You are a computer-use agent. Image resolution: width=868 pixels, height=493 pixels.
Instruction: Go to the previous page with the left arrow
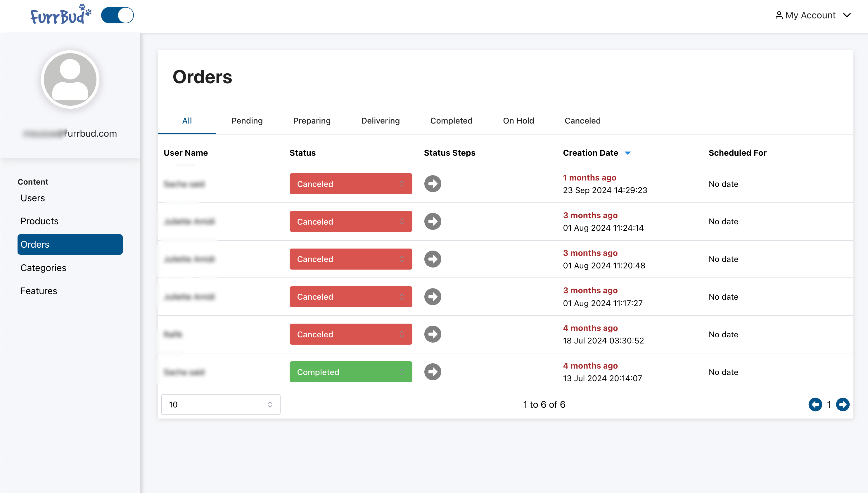click(x=815, y=404)
